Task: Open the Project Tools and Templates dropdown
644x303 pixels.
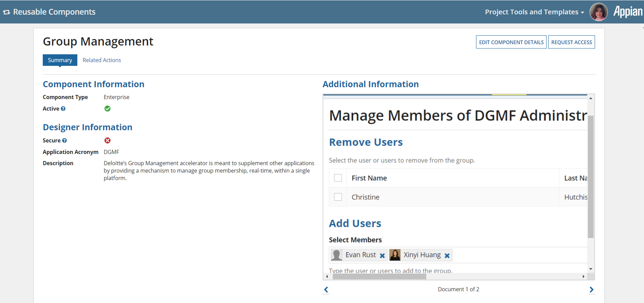Action: coord(534,12)
